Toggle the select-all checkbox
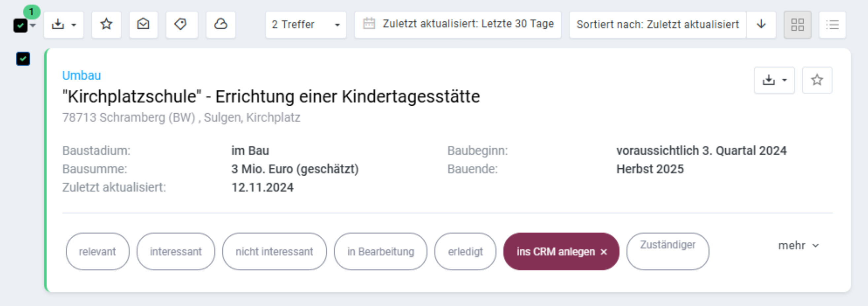 click(x=20, y=25)
